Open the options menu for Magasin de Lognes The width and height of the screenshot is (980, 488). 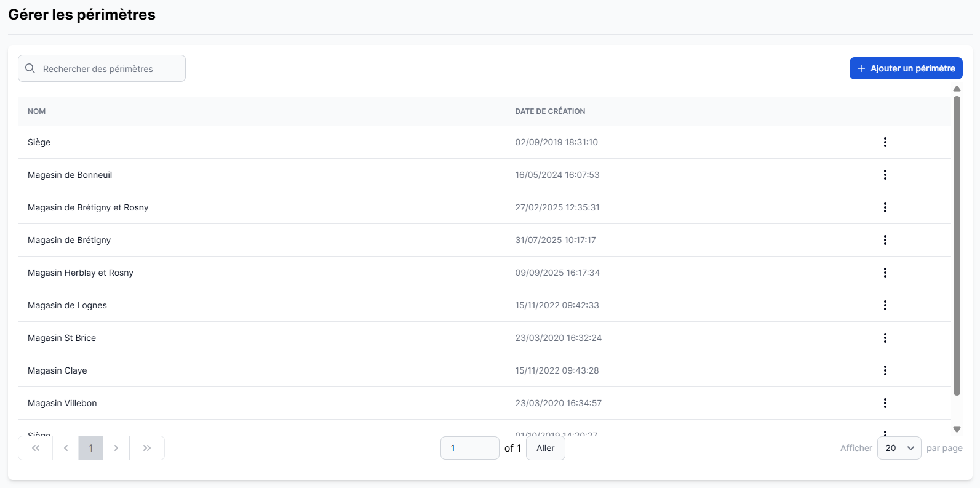click(885, 305)
